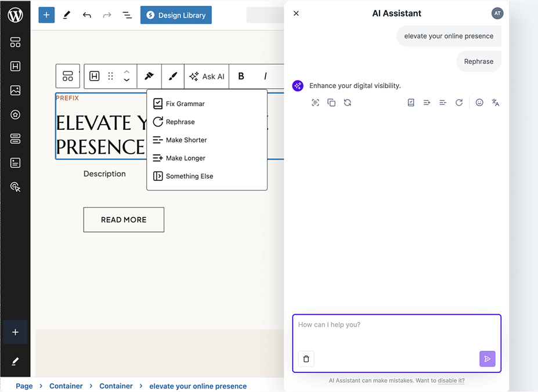This screenshot has height=392, width=538.
Task: Click the Rephrase chat bubble
Action: pos(479,61)
